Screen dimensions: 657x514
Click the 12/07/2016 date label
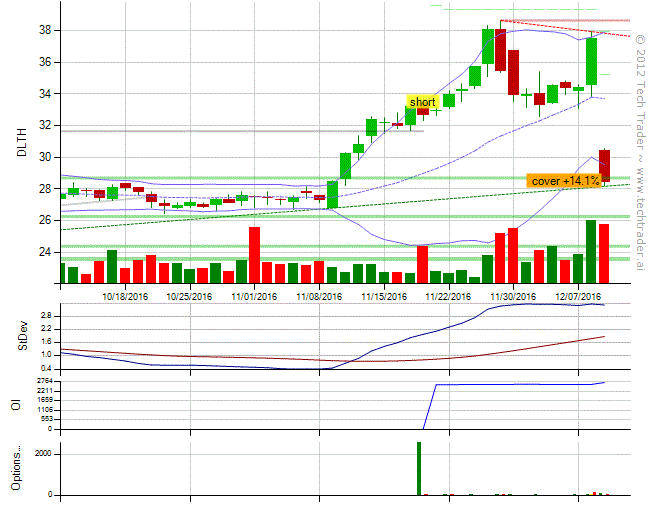[578, 296]
